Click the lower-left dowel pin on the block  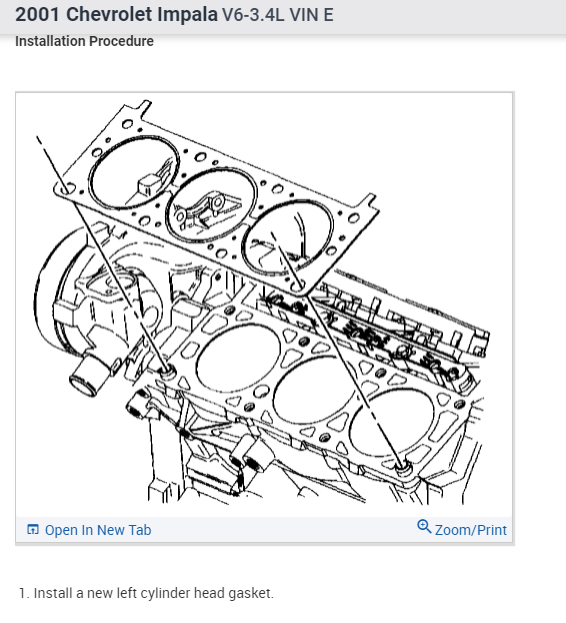click(x=167, y=372)
